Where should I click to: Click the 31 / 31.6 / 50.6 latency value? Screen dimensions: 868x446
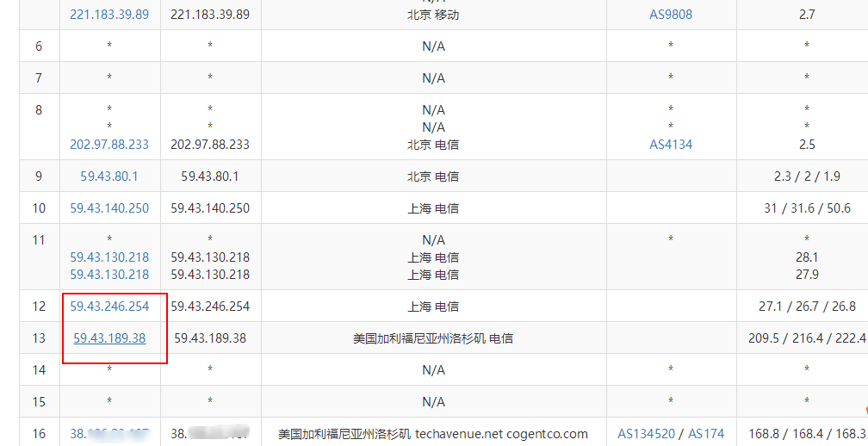(x=806, y=208)
